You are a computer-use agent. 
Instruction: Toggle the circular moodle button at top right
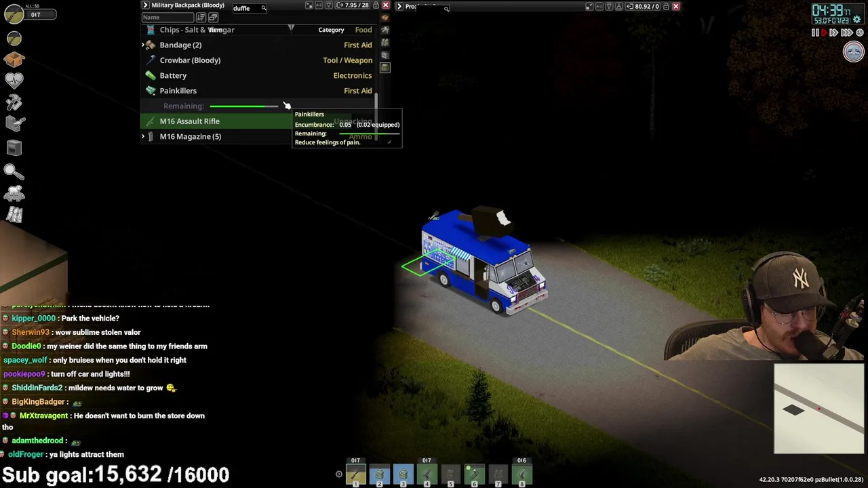coord(853,52)
